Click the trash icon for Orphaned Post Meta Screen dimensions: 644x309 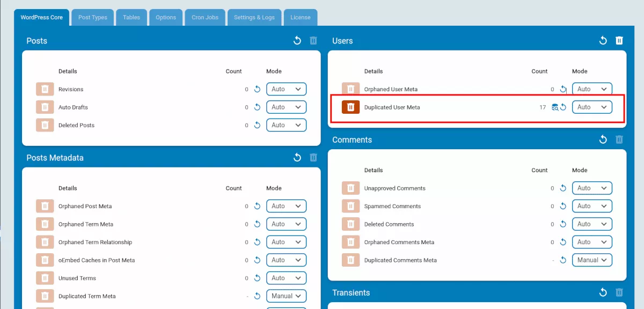45,206
